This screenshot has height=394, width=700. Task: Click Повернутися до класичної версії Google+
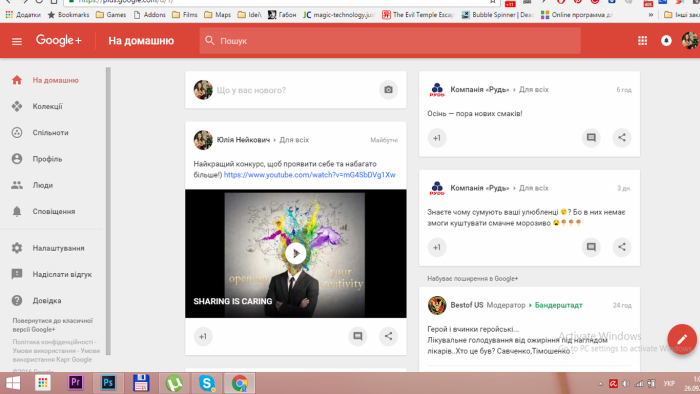53,325
